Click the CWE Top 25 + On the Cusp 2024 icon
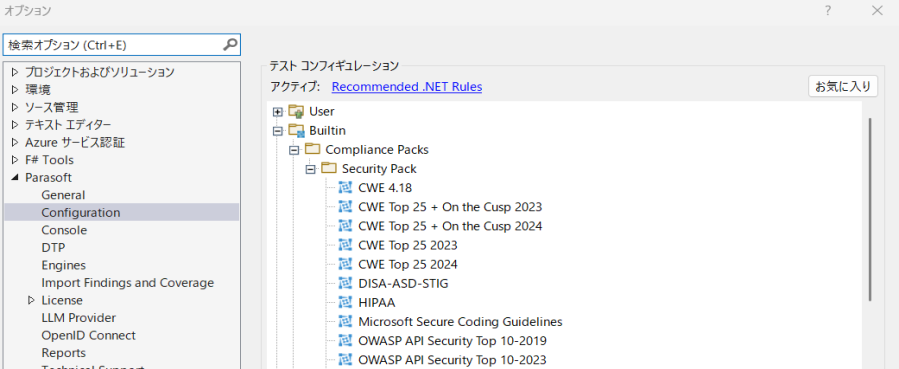This screenshot has height=369, width=899. coord(345,226)
